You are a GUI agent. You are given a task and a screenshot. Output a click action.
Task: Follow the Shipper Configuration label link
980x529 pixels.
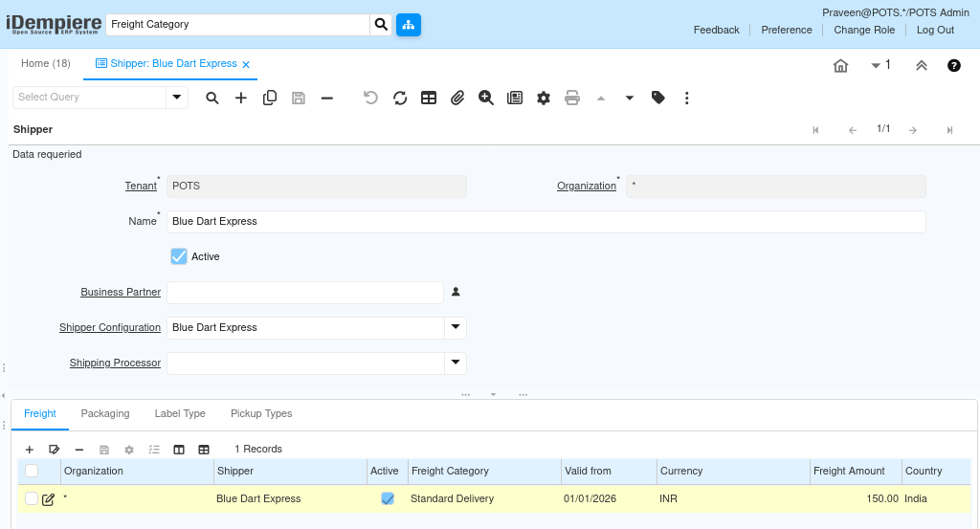(110, 327)
